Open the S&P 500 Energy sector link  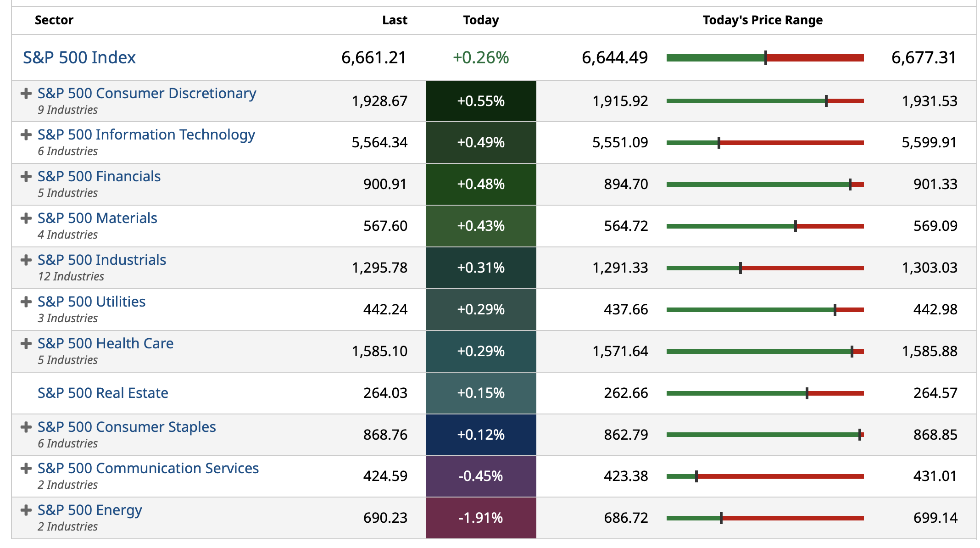(x=90, y=510)
